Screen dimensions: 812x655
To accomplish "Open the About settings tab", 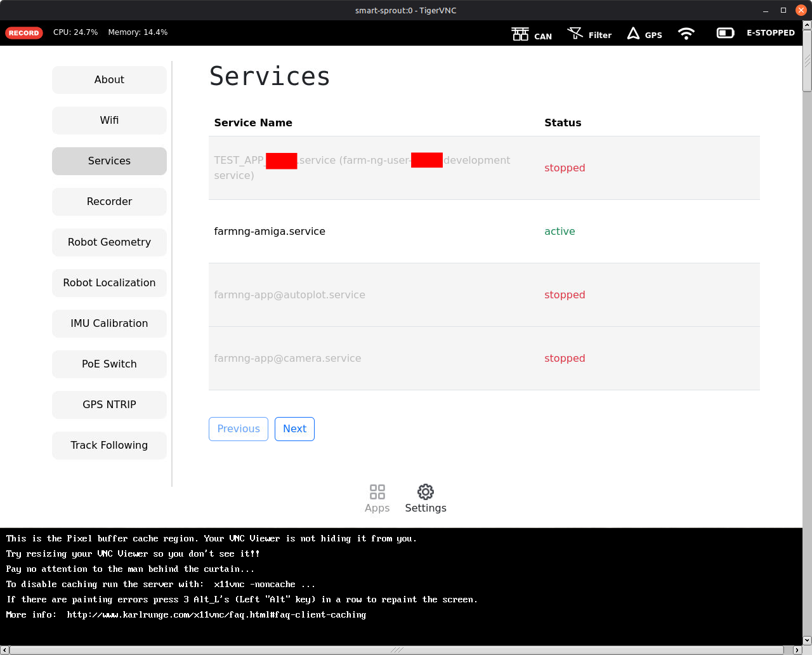I will [109, 80].
